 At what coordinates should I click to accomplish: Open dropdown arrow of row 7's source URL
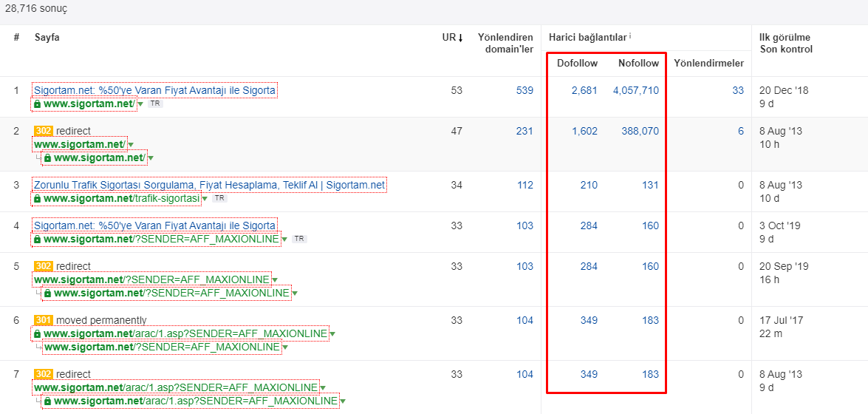[x=323, y=388]
